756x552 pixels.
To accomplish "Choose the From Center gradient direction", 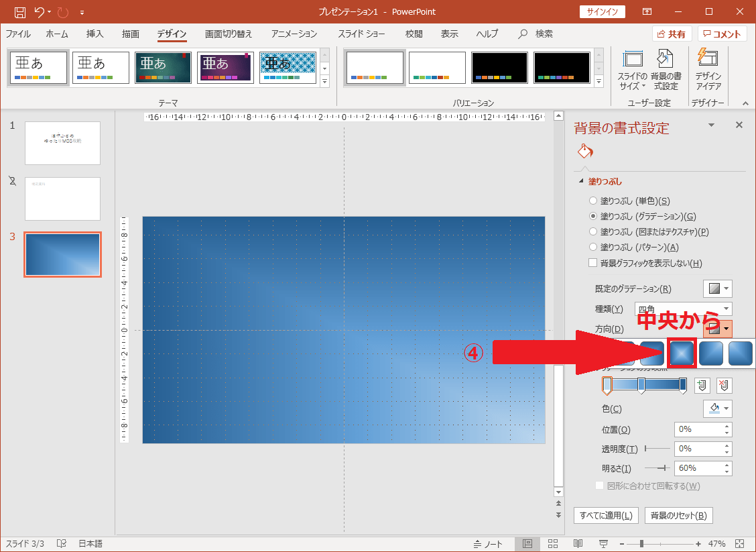I will click(682, 353).
